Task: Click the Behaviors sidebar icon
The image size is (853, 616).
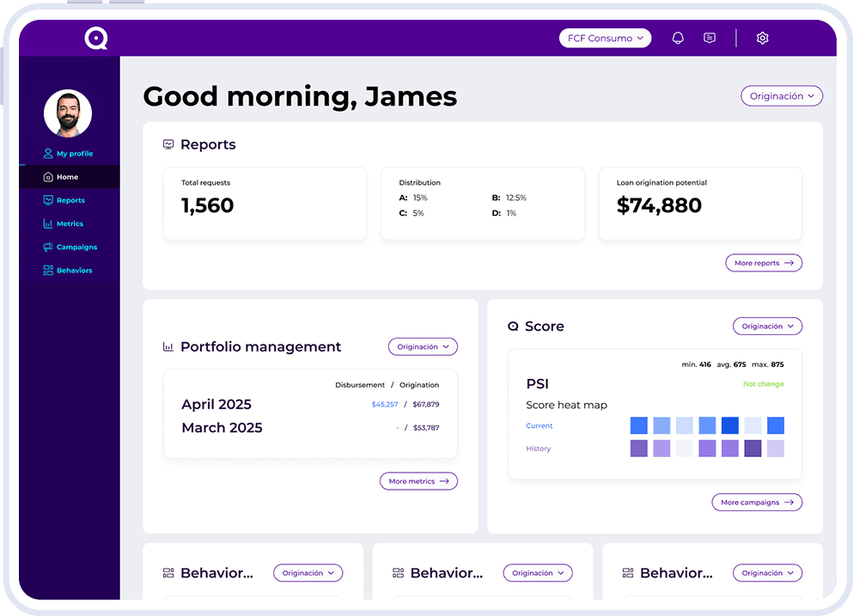Action: click(48, 271)
